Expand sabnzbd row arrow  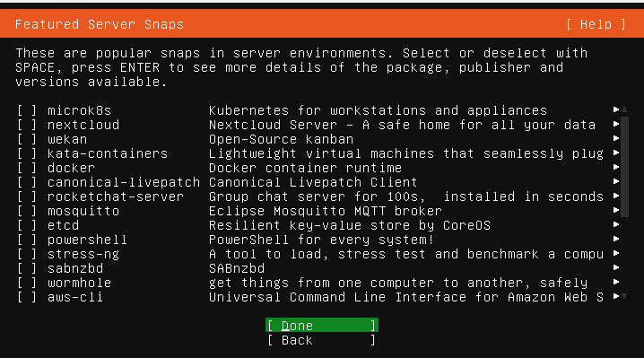click(x=616, y=267)
